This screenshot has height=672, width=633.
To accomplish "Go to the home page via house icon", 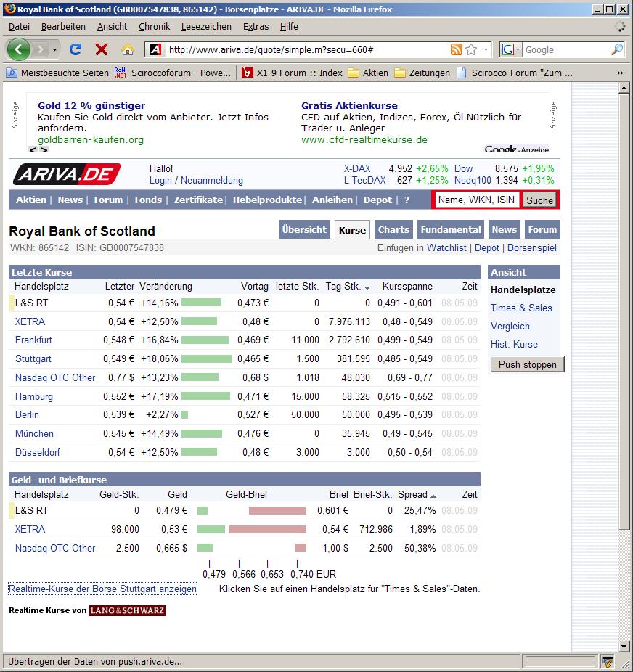I will click(127, 50).
